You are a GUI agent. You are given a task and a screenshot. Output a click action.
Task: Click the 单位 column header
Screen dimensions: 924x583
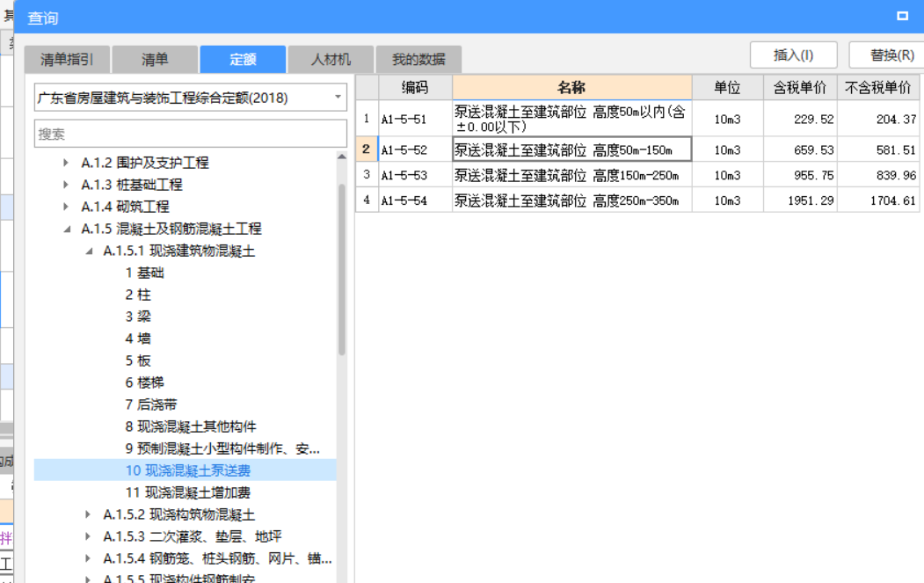(727, 87)
